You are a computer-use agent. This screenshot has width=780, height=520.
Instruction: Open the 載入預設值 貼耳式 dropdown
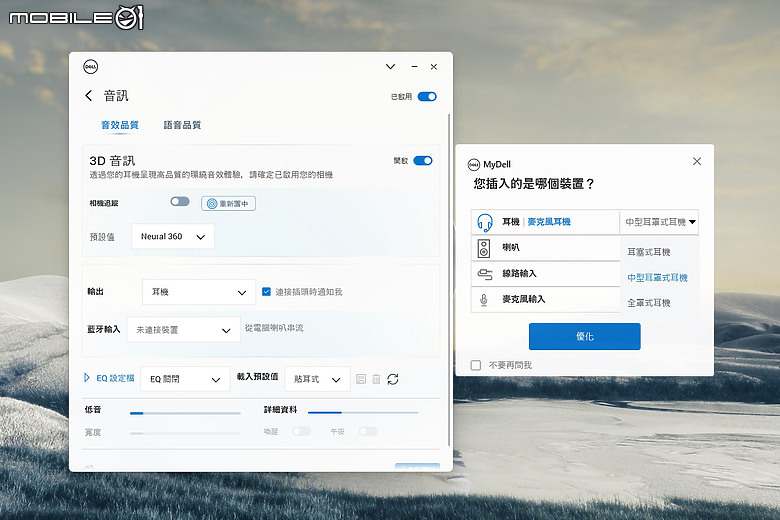click(x=317, y=379)
